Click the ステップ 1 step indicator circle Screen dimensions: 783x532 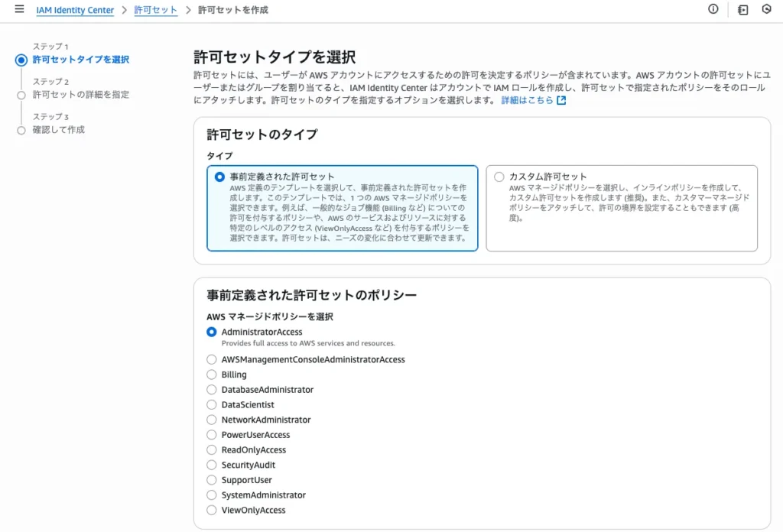point(21,60)
